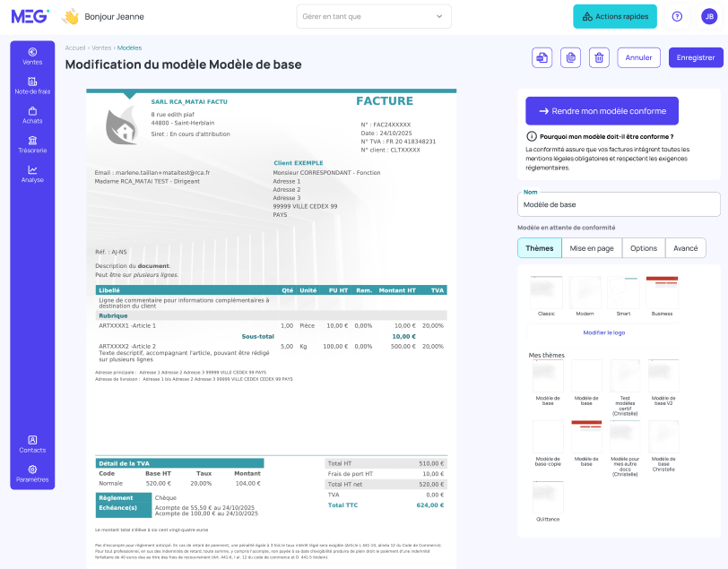Viewport: 728px width, 569px height.
Task: Open Contacts from the sidebar
Action: coord(32,444)
